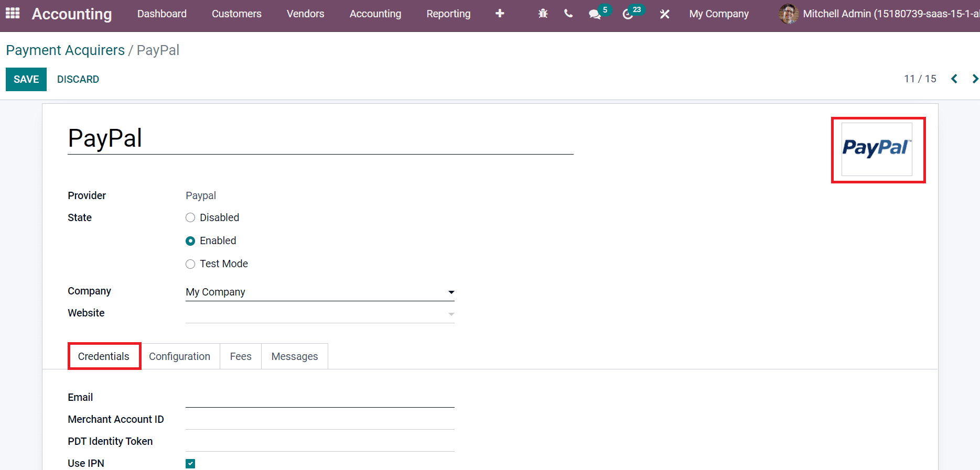Focus the PDT Identity Token field
980x470 pixels.
click(320, 442)
